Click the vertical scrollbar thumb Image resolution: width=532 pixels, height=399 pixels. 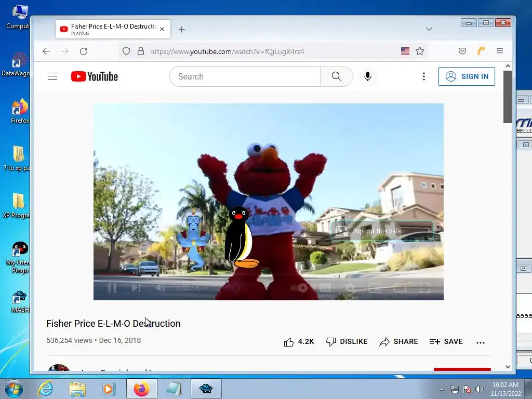(x=508, y=97)
